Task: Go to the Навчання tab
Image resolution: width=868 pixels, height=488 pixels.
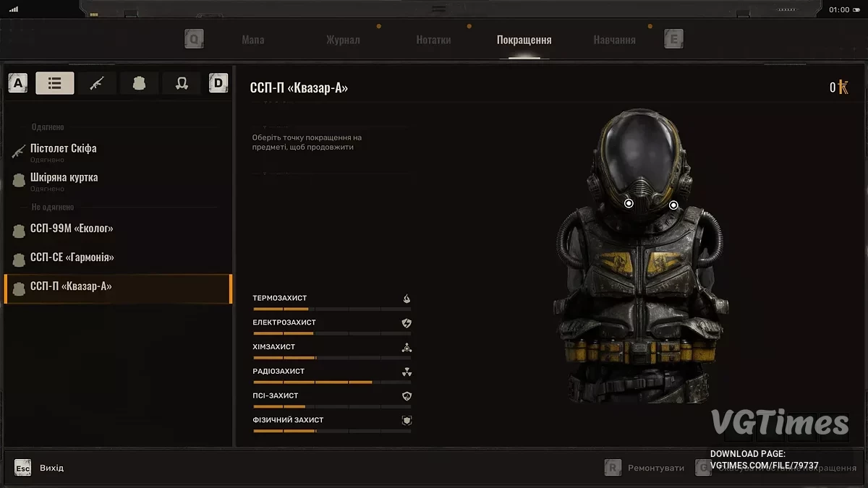Action: coord(614,40)
